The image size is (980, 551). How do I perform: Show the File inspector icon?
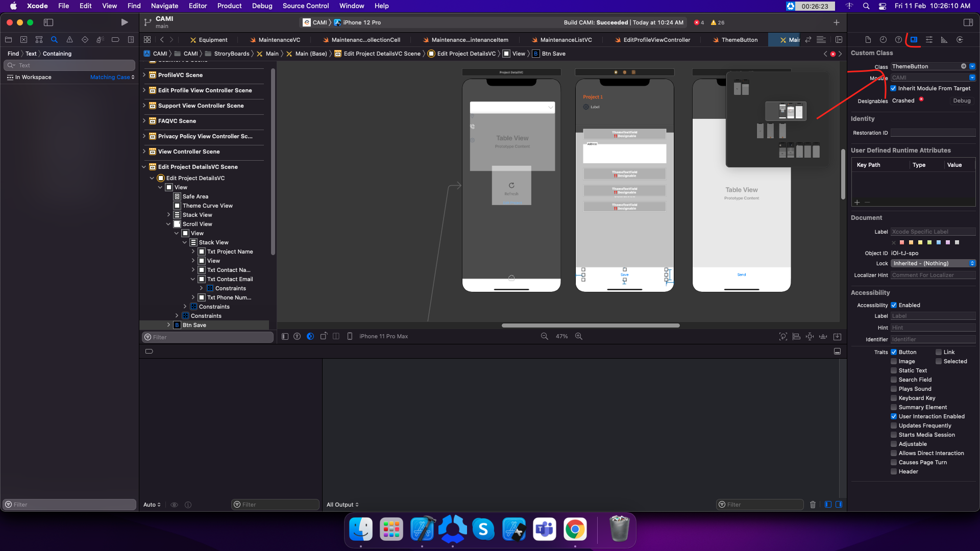(868, 40)
